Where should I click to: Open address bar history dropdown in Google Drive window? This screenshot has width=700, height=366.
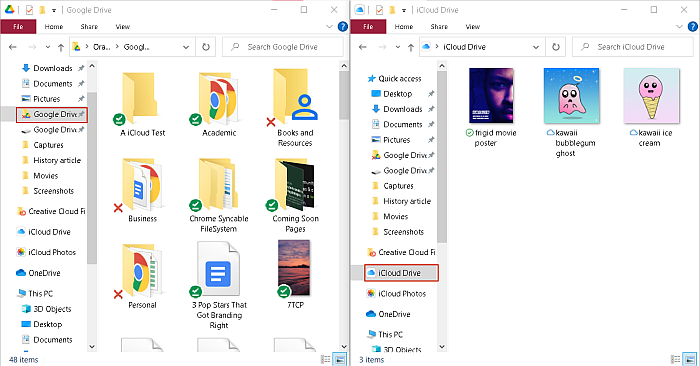pyautogui.click(x=186, y=47)
